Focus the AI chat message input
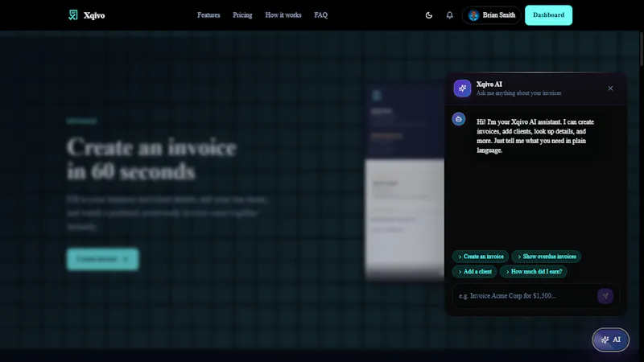The height and width of the screenshot is (362, 644). (x=526, y=296)
